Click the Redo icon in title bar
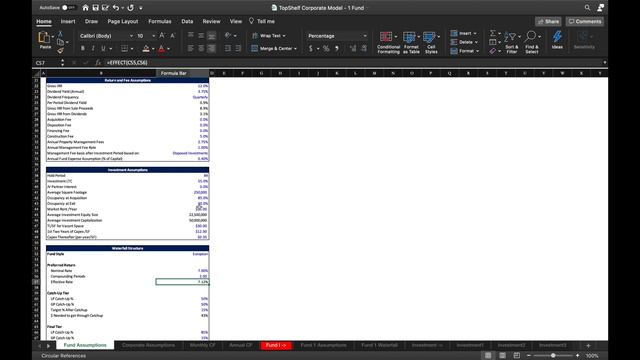 tap(131, 8)
